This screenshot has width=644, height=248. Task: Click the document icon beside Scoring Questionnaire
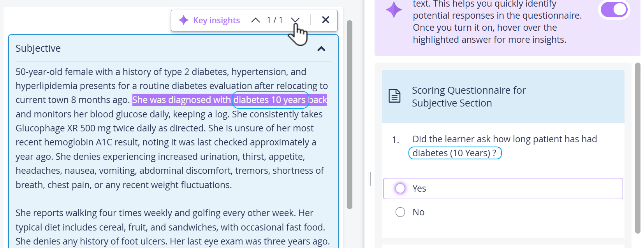pyautogui.click(x=394, y=96)
